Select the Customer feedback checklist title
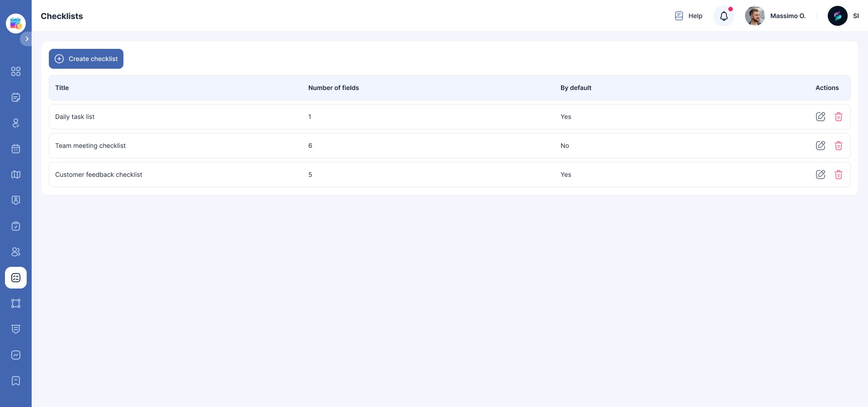The image size is (868, 407). pyautogui.click(x=99, y=175)
